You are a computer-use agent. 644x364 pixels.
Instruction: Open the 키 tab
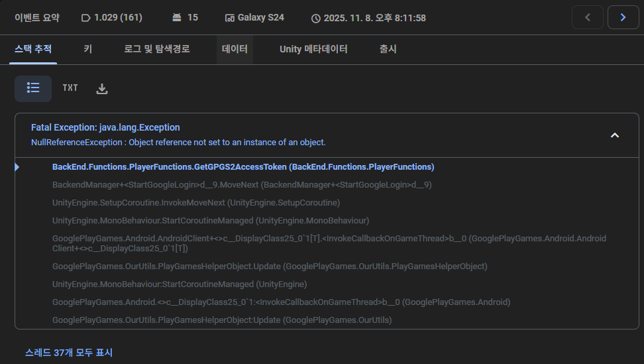pyautogui.click(x=87, y=50)
